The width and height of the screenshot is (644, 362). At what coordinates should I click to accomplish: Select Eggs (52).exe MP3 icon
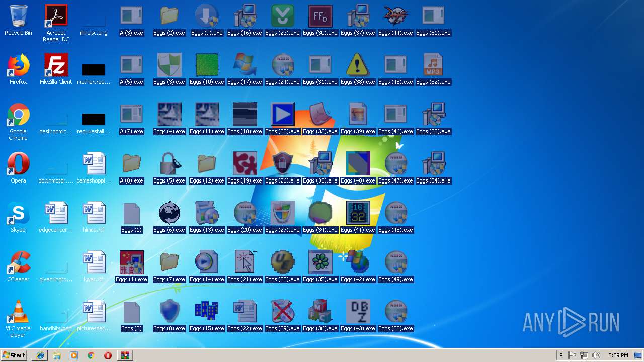433,65
